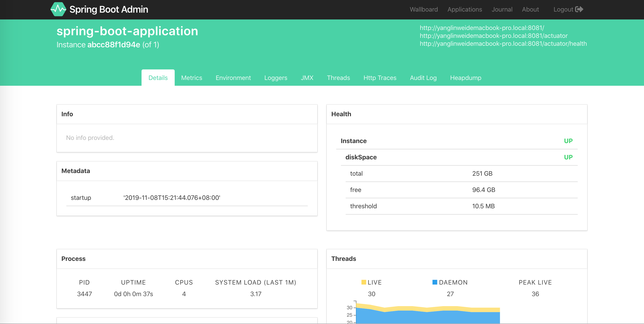The height and width of the screenshot is (324, 644).
Task: Click the Info panel header
Action: coord(187,114)
